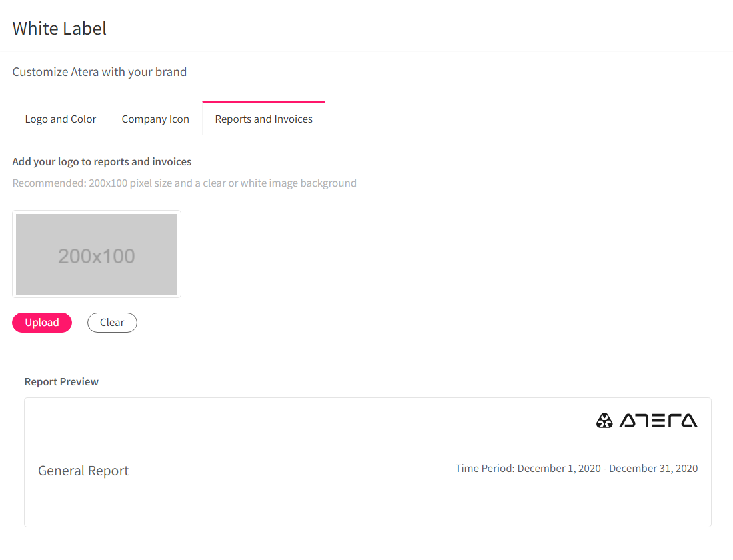Click the Time Period date range text
Image resolution: width=733 pixels, height=560 pixels.
pyautogui.click(x=576, y=468)
